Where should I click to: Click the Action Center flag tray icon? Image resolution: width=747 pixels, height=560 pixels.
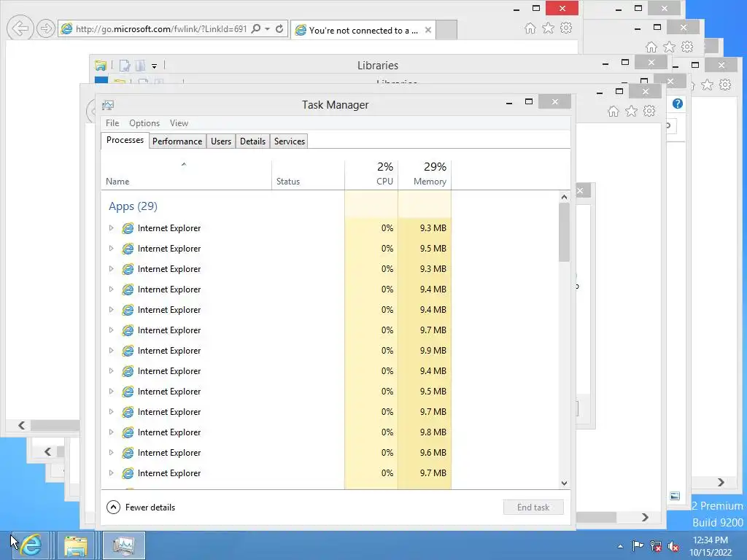click(638, 545)
